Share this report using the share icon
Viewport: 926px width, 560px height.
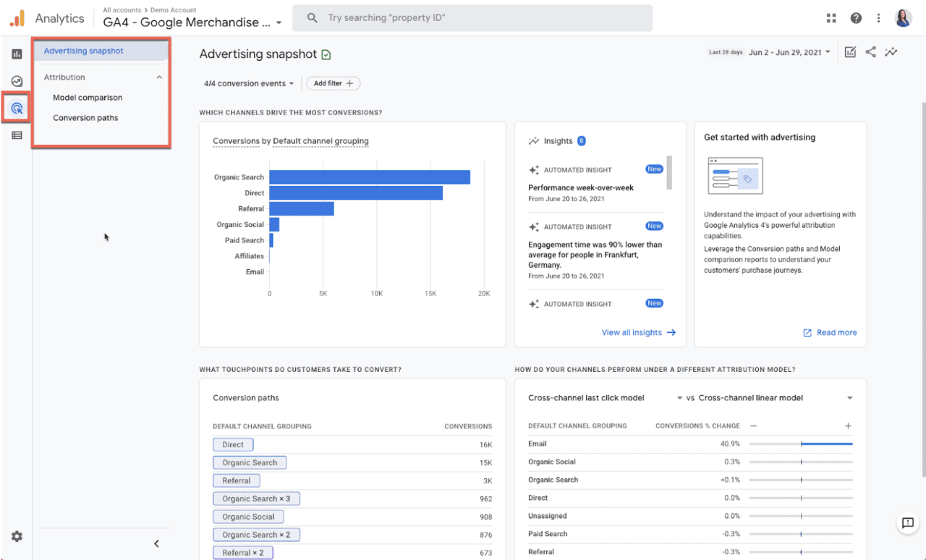point(870,51)
